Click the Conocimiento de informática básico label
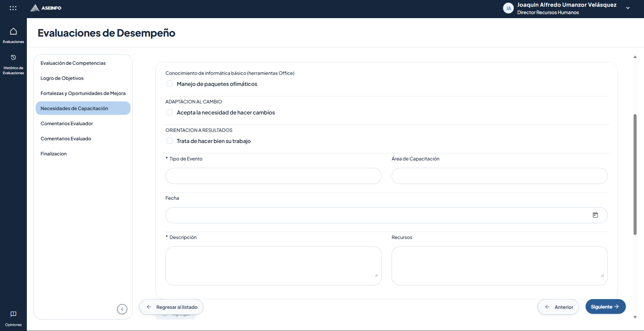Viewport: 644px width, 331px height. point(230,73)
